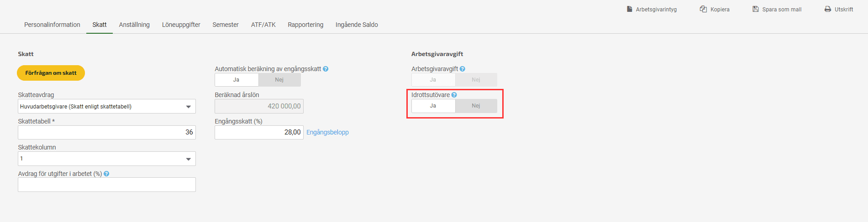Expand the Skattekolumn dropdown
This screenshot has height=222, width=868.
[x=107, y=159]
